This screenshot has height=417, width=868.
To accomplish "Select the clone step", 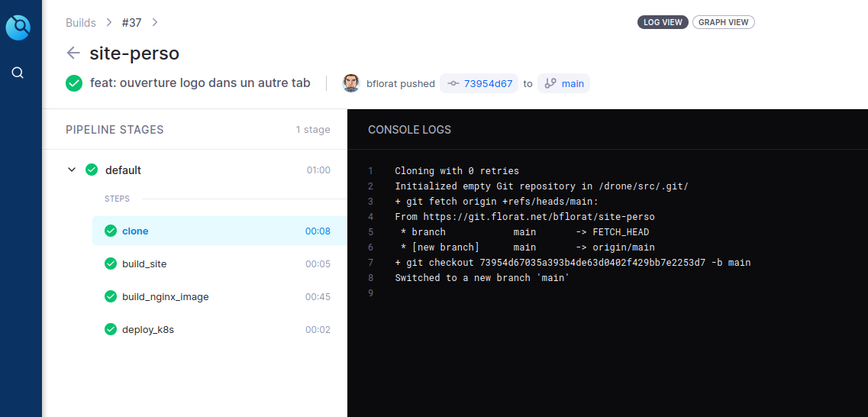I will click(220, 231).
